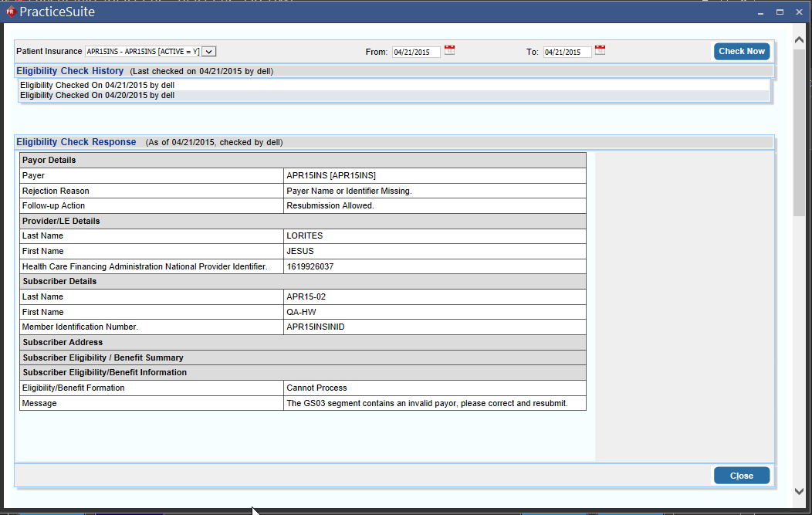Open the From date calendar picker
This screenshot has width=812, height=515.
point(450,51)
